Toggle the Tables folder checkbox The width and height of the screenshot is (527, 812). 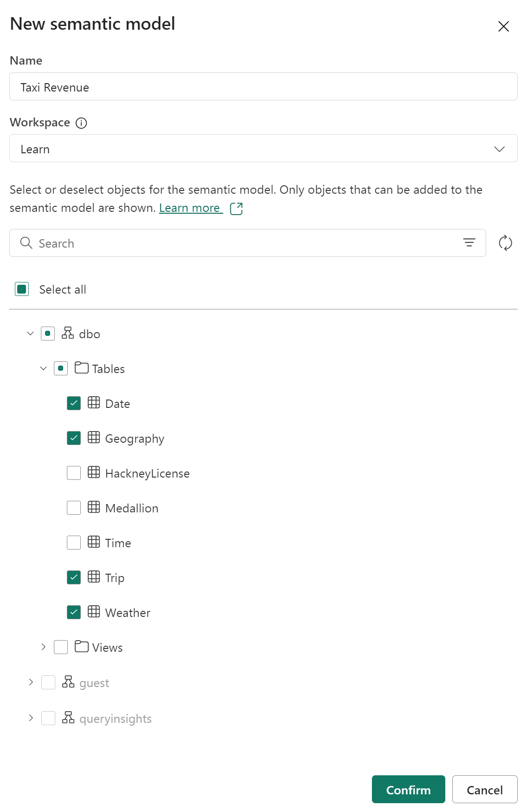click(x=61, y=368)
